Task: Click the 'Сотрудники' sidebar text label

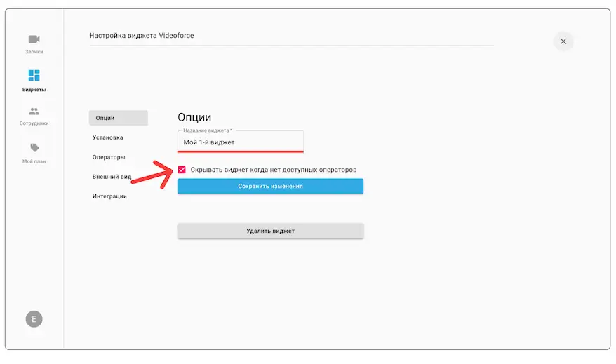Action: tap(34, 123)
